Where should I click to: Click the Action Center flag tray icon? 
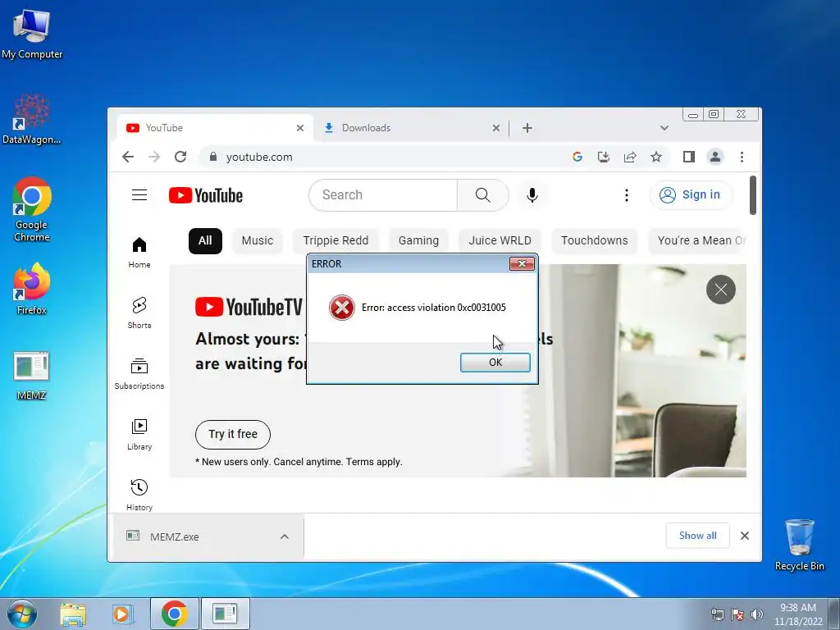click(x=737, y=614)
